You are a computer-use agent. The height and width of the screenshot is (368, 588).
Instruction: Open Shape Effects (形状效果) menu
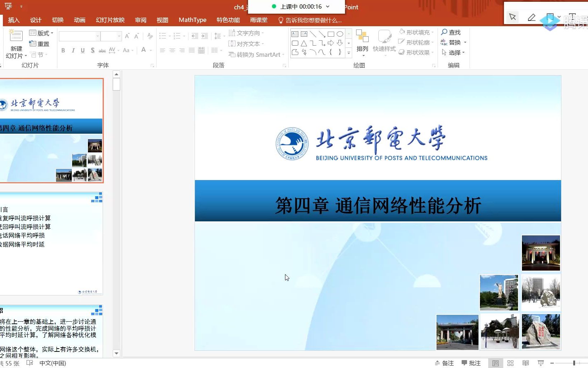[416, 52]
